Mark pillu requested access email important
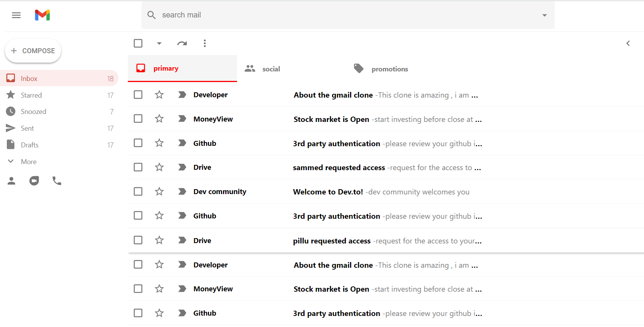This screenshot has height=327, width=644. pyautogui.click(x=182, y=240)
